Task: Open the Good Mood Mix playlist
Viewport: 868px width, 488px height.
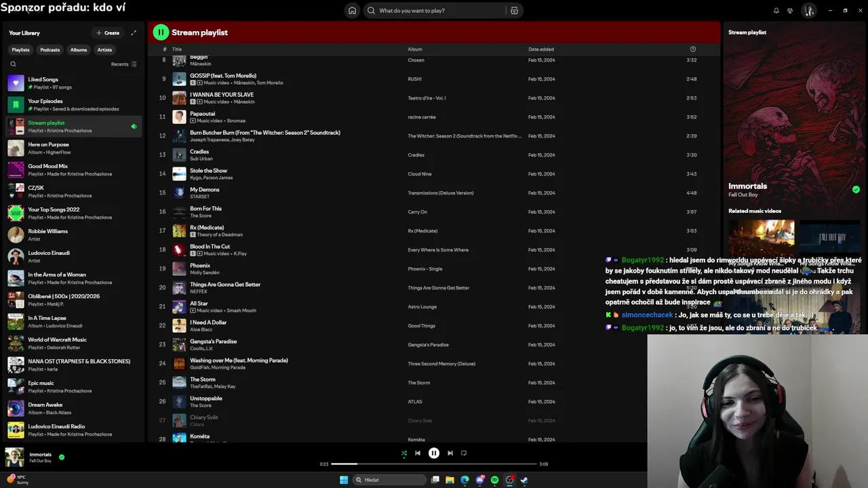Action: point(74,169)
